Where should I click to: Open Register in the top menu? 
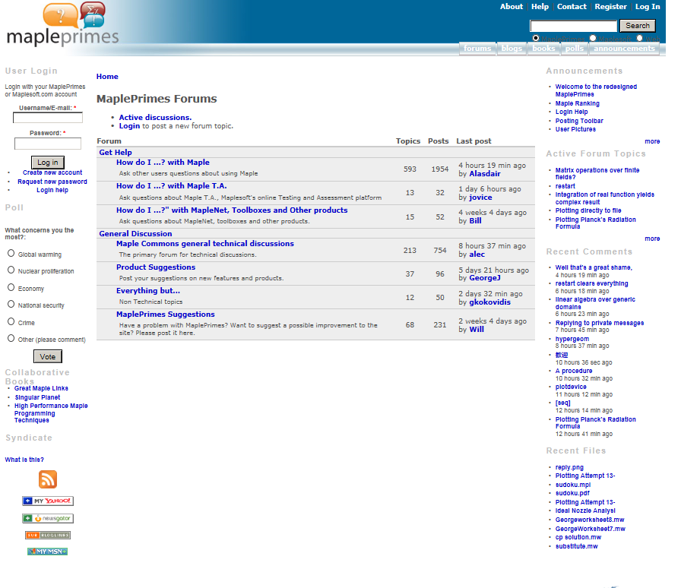point(611,7)
